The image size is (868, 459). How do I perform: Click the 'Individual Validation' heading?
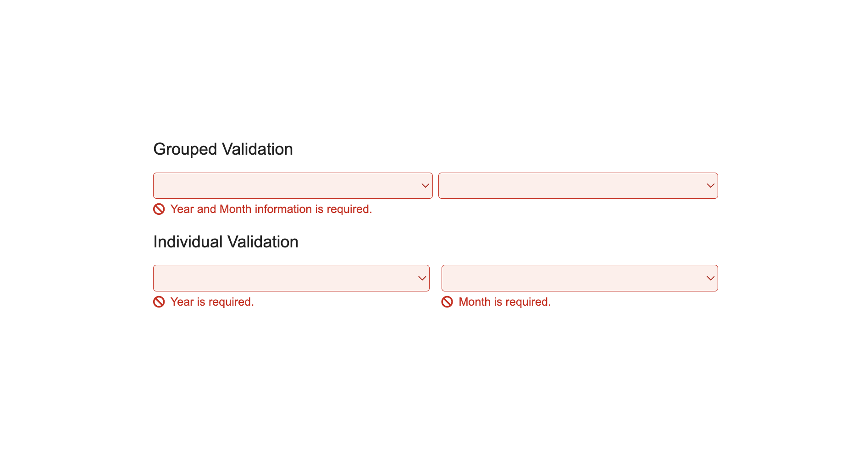coord(226,242)
